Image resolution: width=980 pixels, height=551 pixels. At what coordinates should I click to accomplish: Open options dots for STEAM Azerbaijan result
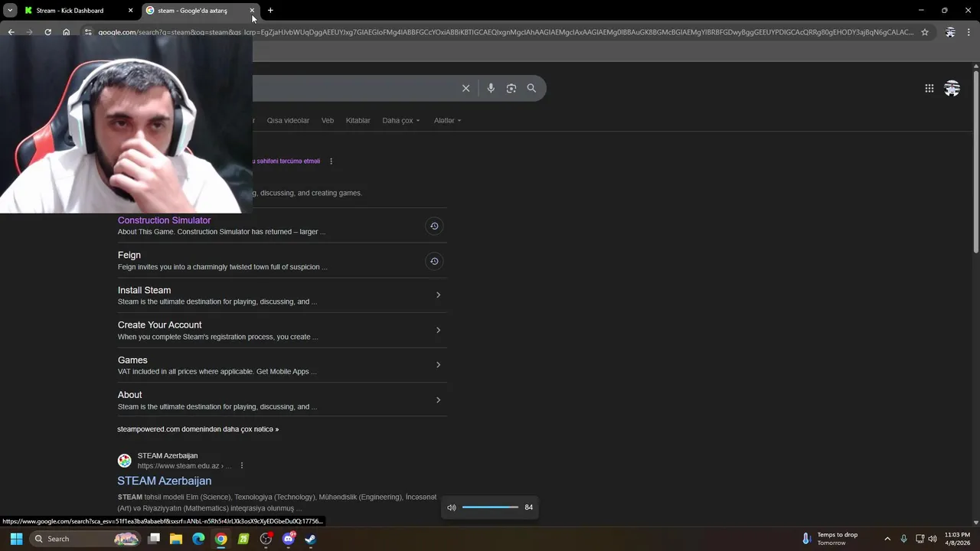(242, 465)
